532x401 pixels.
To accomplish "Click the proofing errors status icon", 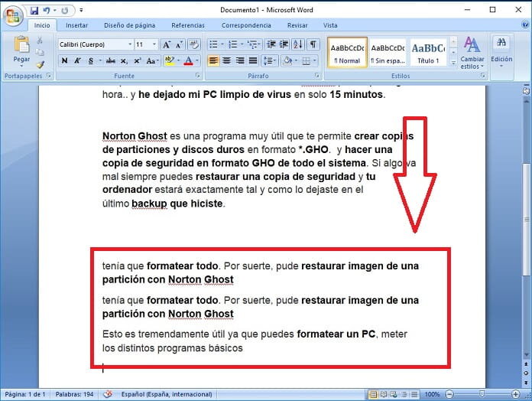I will pos(108,394).
